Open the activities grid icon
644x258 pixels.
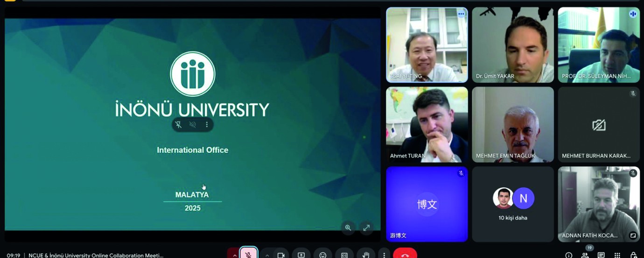[617, 255]
